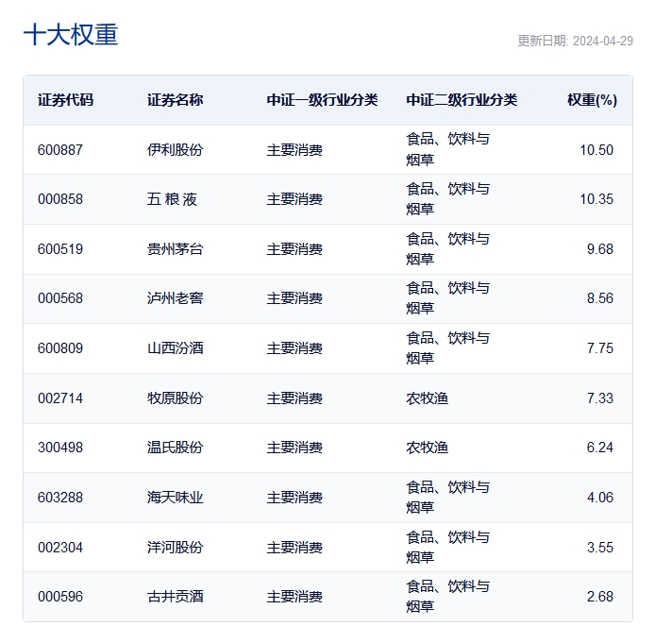Click weight value 2.68
The width and height of the screenshot is (672, 643).
click(x=600, y=597)
